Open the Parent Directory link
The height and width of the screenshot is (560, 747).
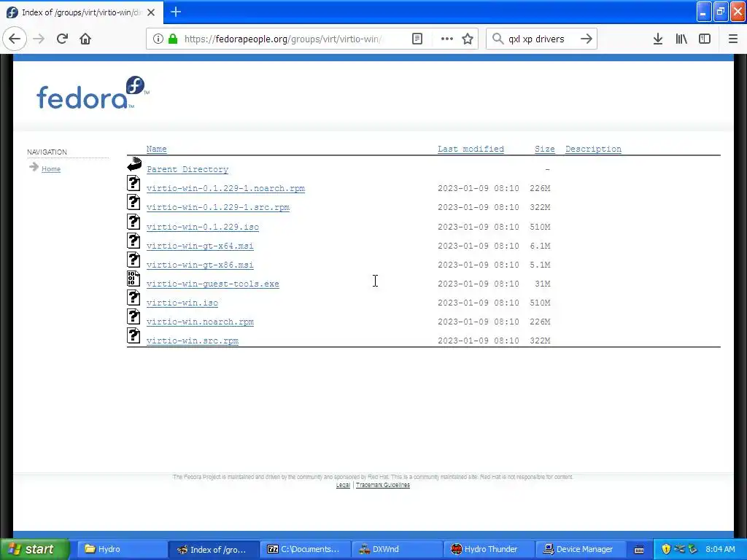point(187,169)
